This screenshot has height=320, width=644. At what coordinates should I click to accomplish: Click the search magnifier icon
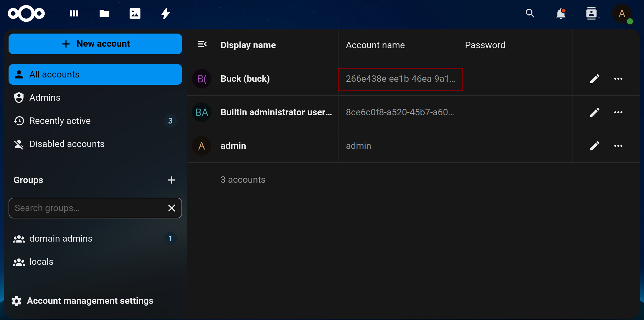click(x=530, y=13)
